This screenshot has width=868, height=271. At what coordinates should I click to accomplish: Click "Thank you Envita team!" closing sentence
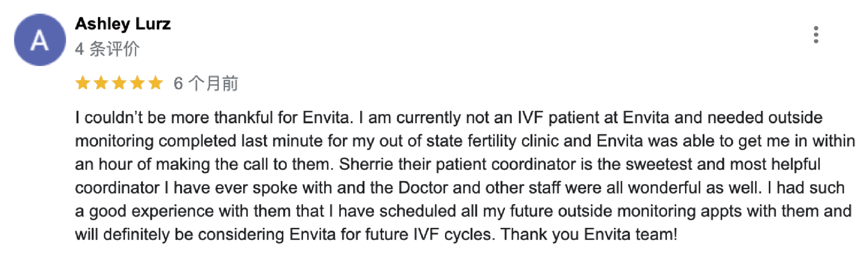pyautogui.click(x=589, y=235)
